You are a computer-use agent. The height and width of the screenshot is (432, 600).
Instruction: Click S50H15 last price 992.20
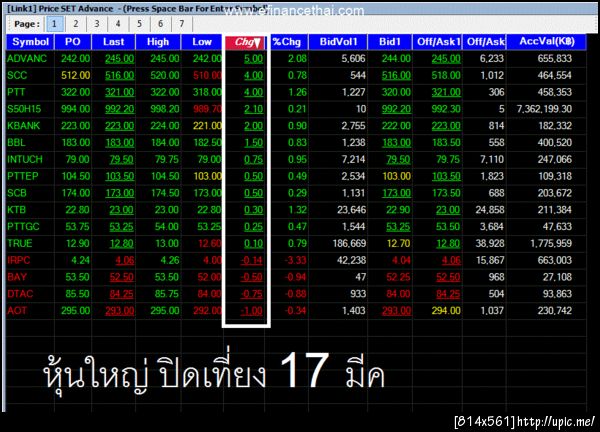(x=119, y=109)
